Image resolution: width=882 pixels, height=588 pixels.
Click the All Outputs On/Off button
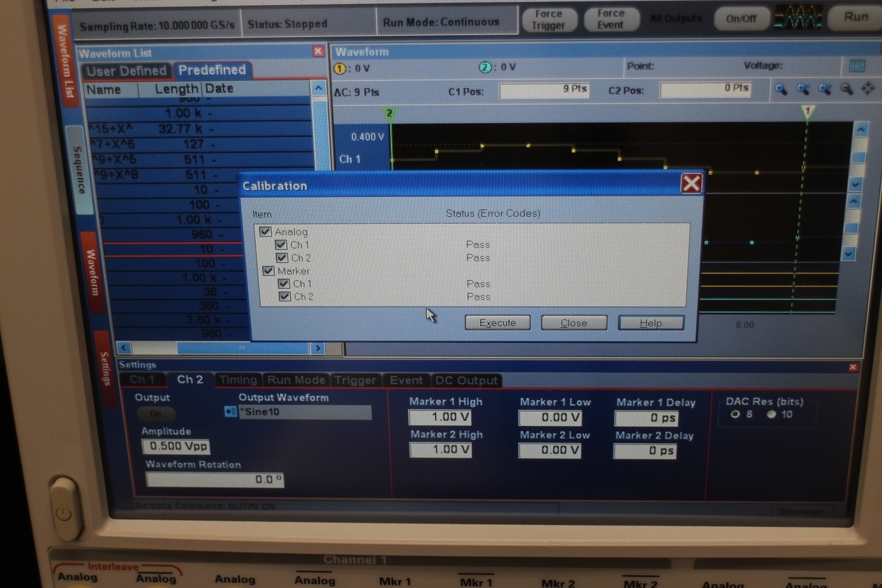(x=741, y=18)
